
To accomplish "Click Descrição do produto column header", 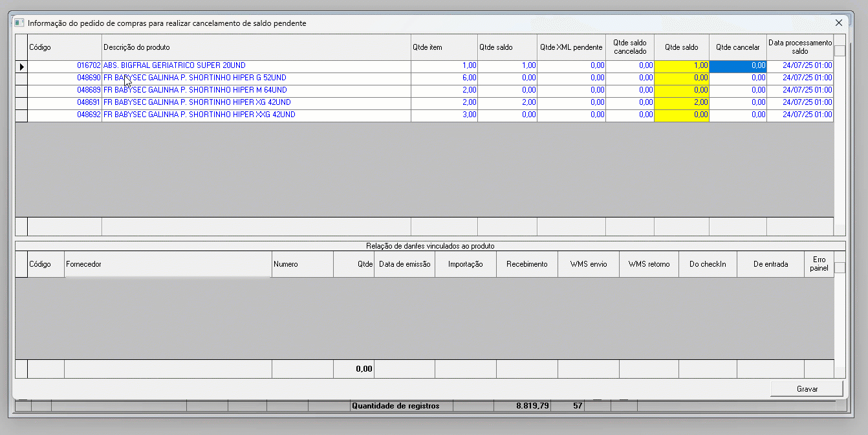I will pyautogui.click(x=256, y=47).
